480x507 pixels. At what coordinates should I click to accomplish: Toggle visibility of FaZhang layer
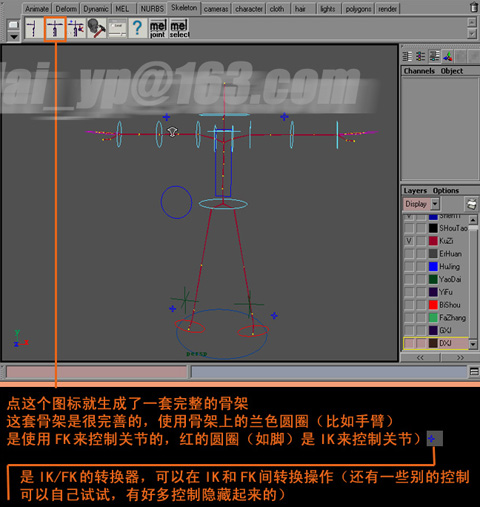tap(409, 318)
